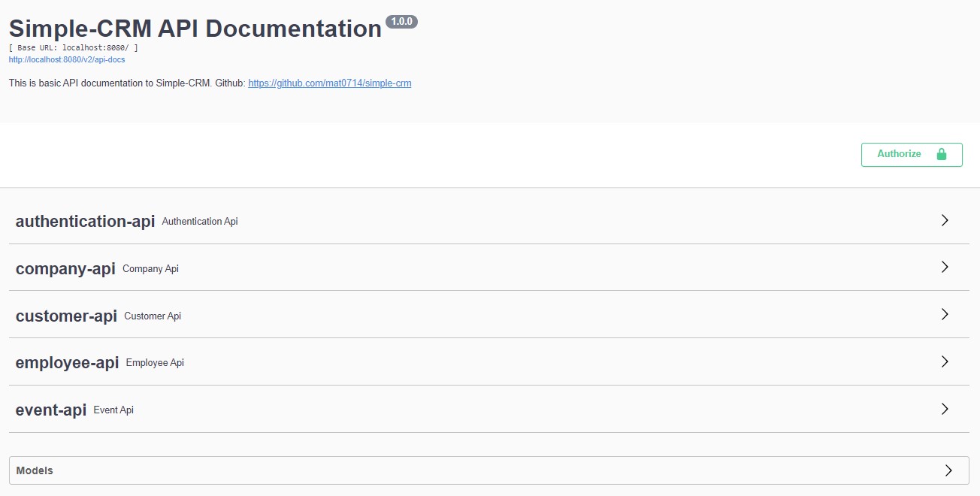Expand the authentication-api section

click(85, 220)
